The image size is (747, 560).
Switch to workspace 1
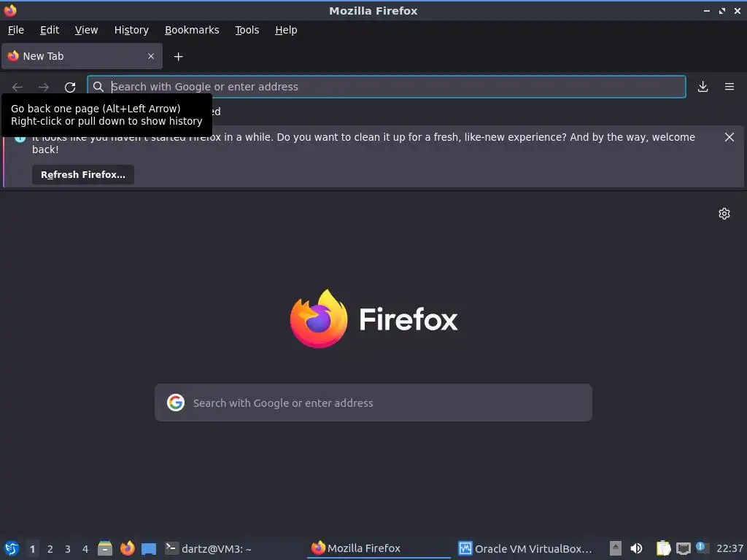[32, 549]
